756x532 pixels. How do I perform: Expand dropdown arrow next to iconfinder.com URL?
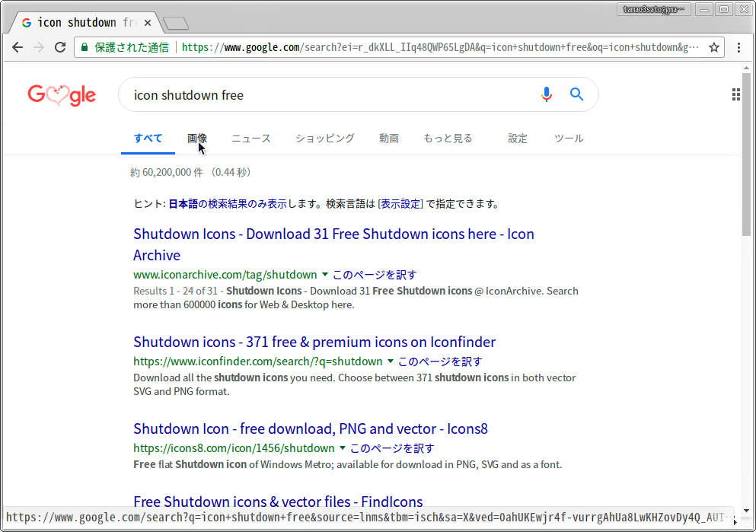click(391, 361)
